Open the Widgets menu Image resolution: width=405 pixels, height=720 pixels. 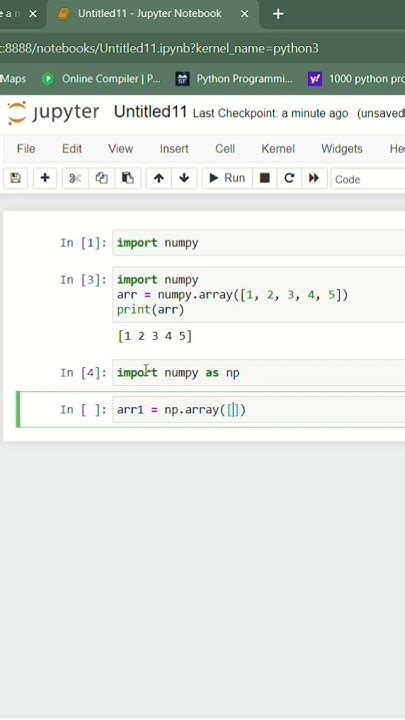click(x=342, y=149)
